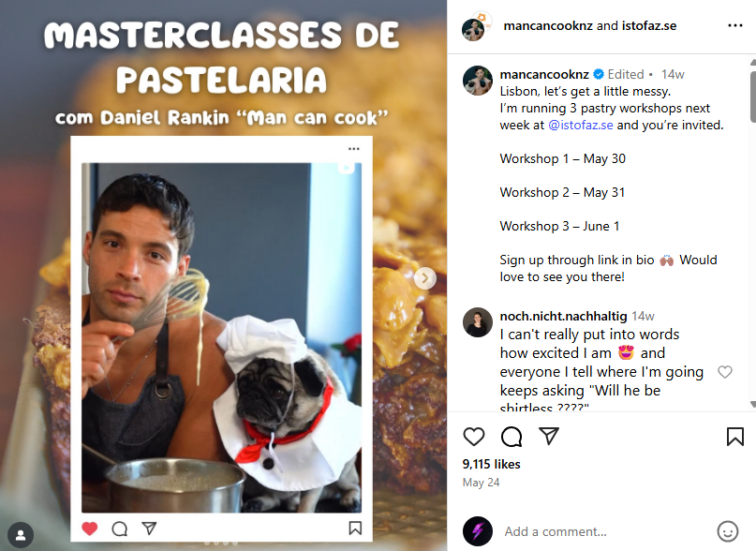
Task: Share post via the paper plane icon
Action: pyautogui.click(x=549, y=436)
